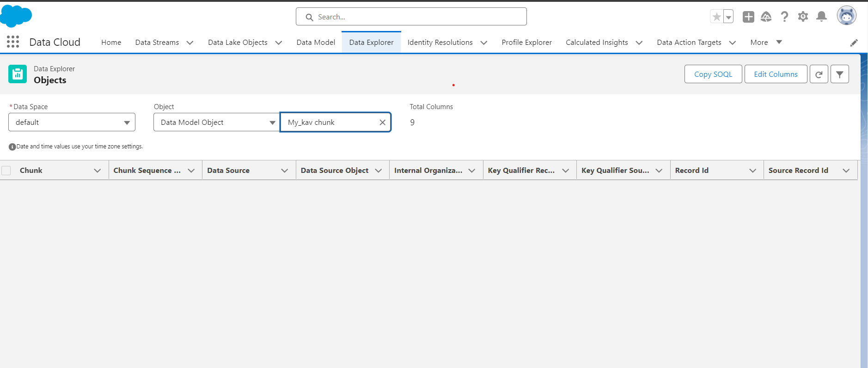Viewport: 868px width, 368px height.
Task: Open the Data Lake Objects tab
Action: pos(238,43)
